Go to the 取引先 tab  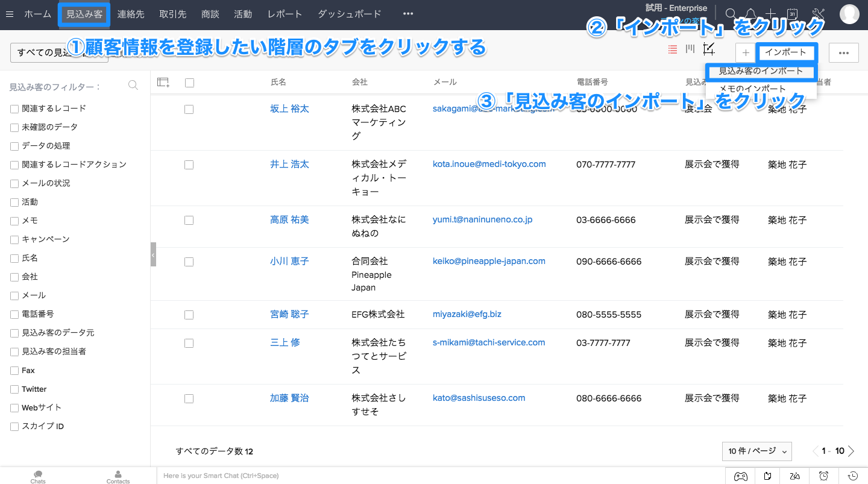tap(172, 14)
